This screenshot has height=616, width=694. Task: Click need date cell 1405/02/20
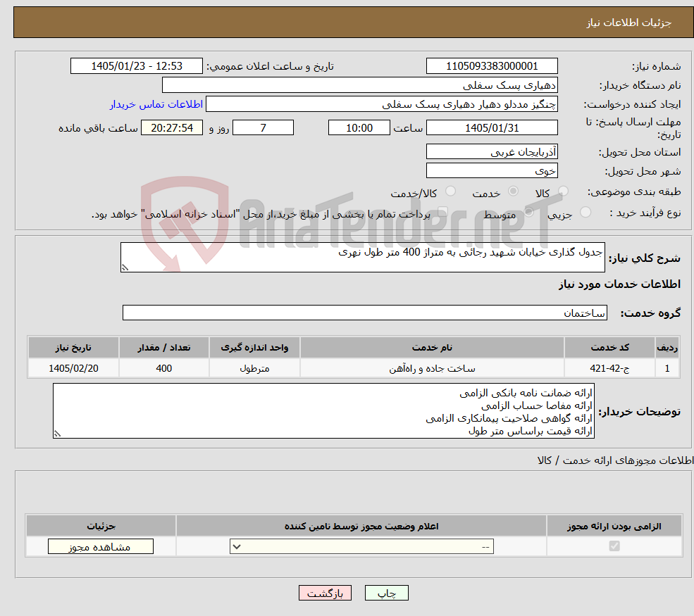click(x=73, y=368)
